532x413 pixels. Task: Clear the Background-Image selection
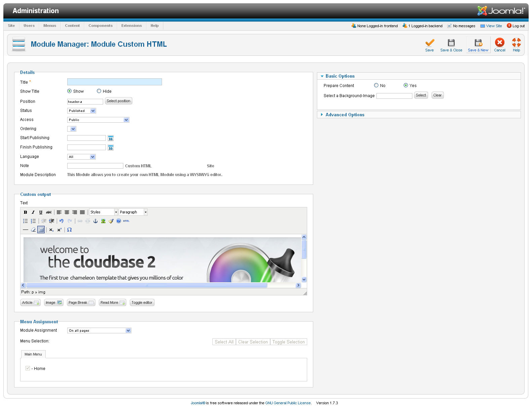tap(438, 95)
